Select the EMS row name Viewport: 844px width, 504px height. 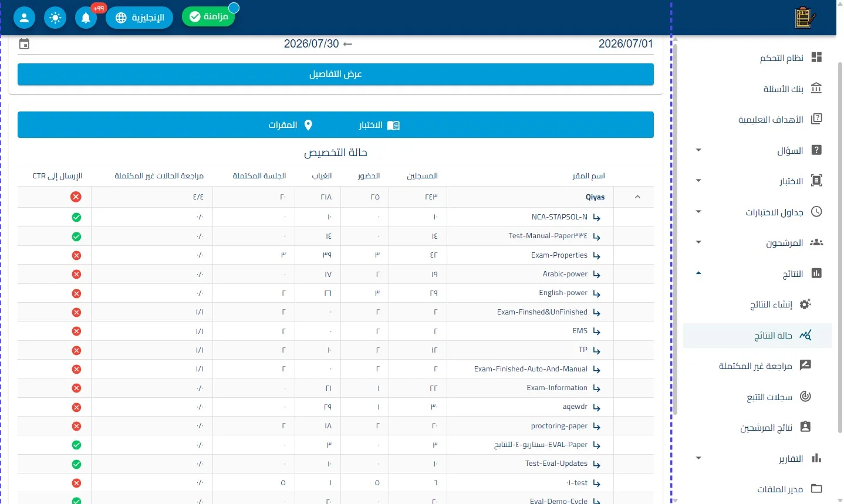[x=580, y=331]
